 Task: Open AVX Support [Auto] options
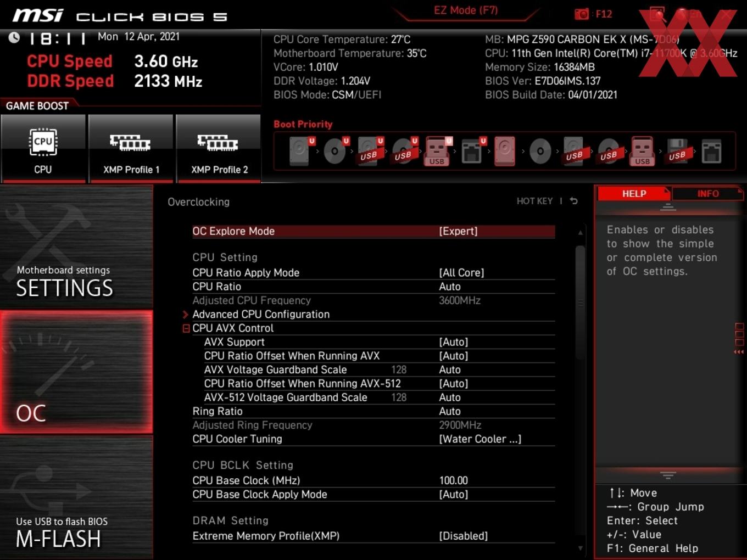tap(454, 341)
